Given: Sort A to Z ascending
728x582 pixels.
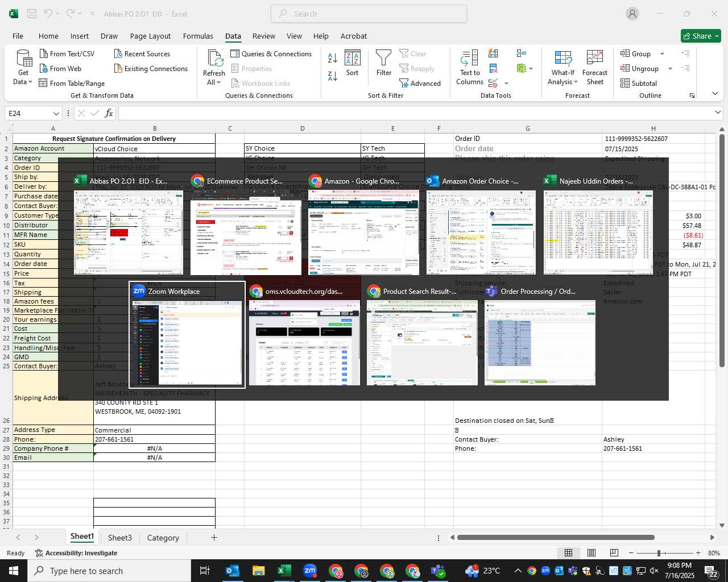Looking at the screenshot, I should (333, 58).
